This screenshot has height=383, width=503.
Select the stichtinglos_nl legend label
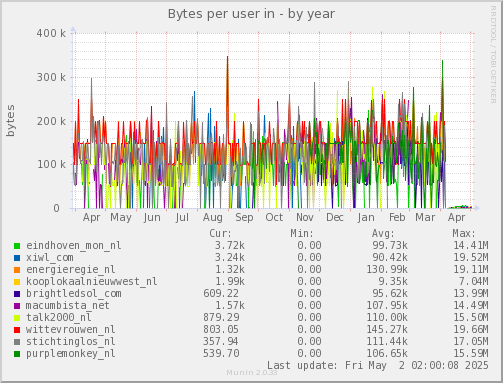pyautogui.click(x=71, y=342)
